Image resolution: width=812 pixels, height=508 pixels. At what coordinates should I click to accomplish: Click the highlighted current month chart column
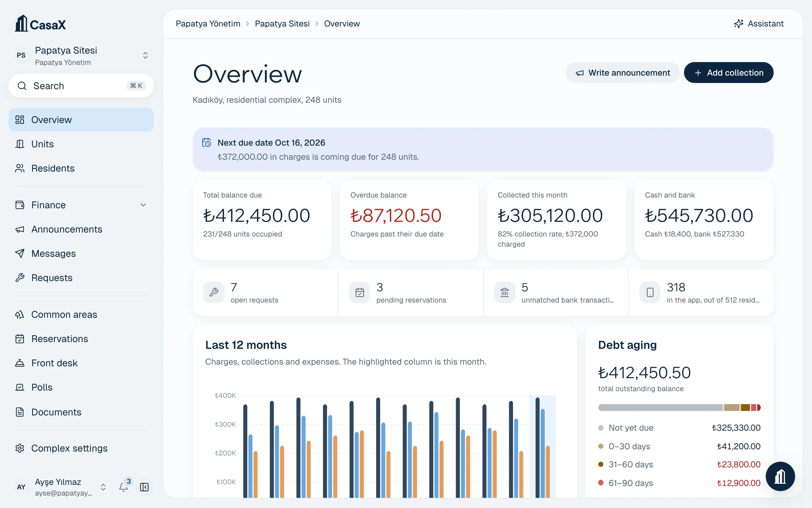[542, 447]
